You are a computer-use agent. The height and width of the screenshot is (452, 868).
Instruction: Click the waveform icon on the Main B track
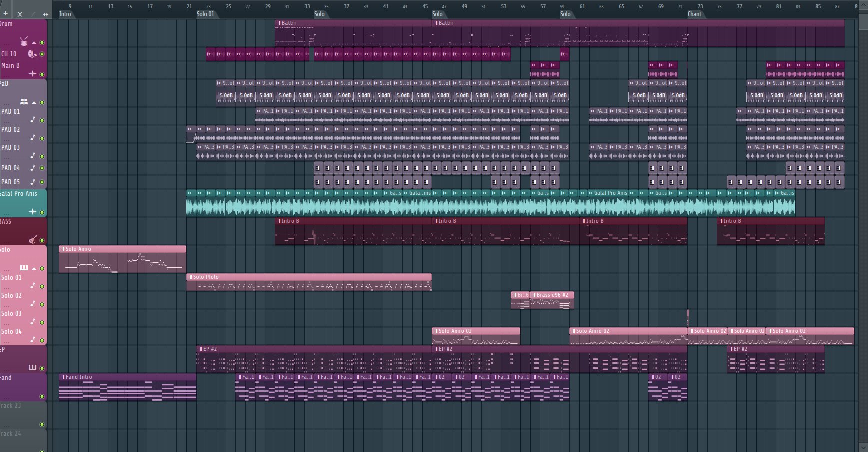click(x=33, y=73)
